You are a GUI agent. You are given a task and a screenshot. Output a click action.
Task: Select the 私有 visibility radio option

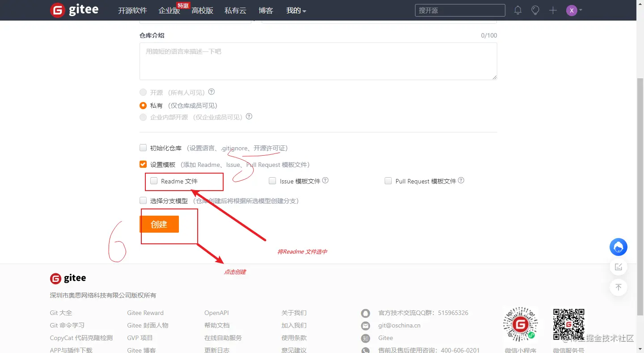pos(143,106)
